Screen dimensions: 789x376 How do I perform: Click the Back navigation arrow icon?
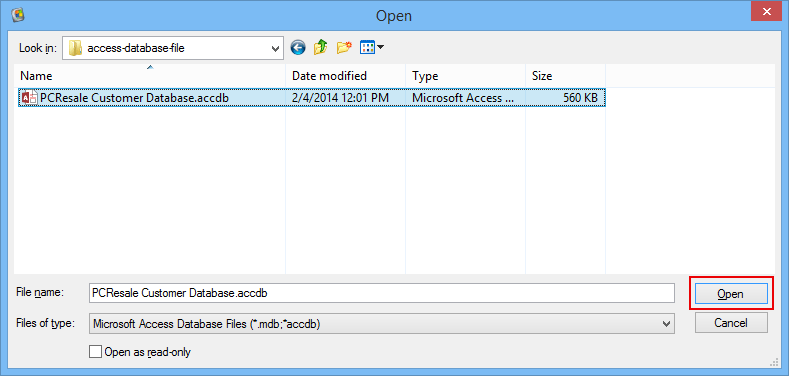coord(298,48)
